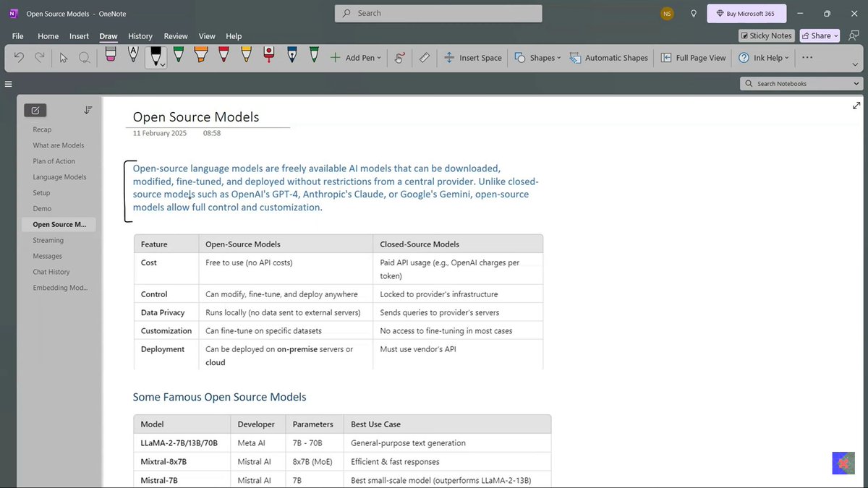Enable Full Page View mode
The height and width of the screenshot is (488, 868).
[692, 57]
